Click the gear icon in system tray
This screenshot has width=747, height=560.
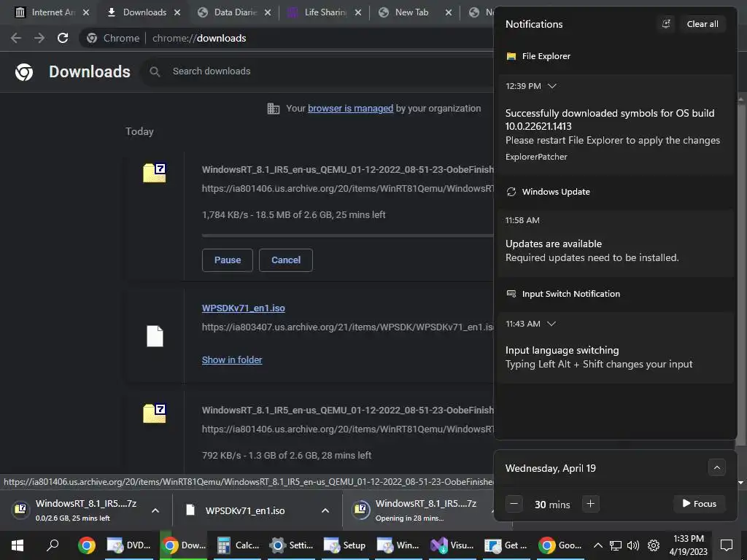coord(654,545)
